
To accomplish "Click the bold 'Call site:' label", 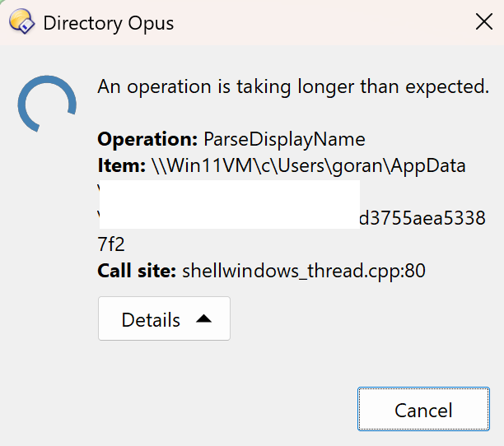I will pos(137,271).
